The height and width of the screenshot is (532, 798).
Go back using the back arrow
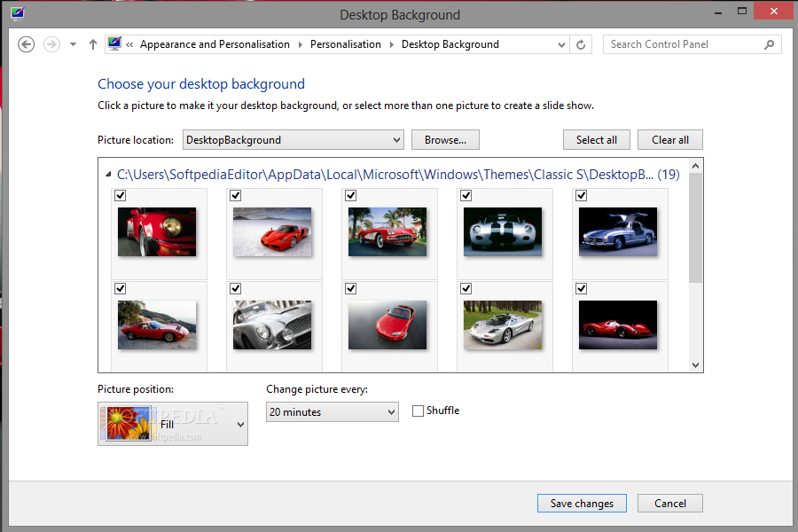[26, 44]
